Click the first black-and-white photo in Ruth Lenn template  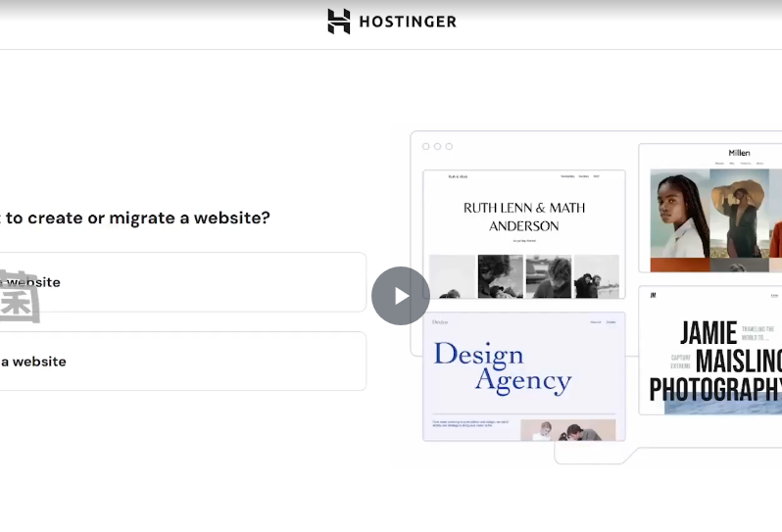[x=452, y=276]
